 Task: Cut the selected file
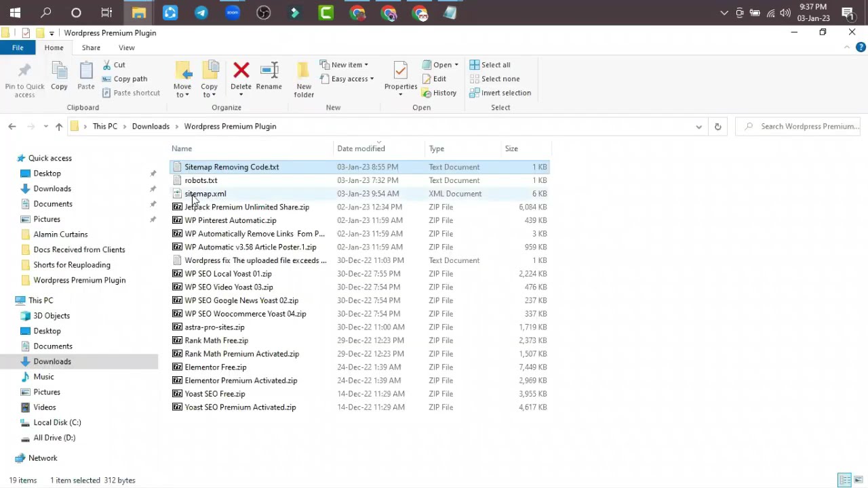pyautogui.click(x=114, y=64)
